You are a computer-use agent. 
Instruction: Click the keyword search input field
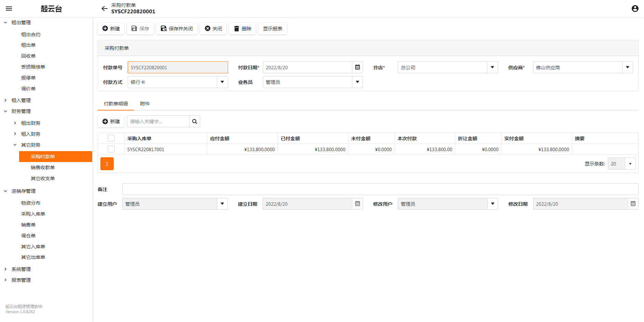point(158,121)
